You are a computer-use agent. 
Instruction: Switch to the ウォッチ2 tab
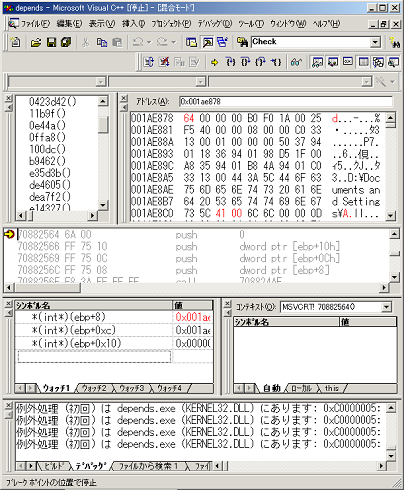coord(94,388)
